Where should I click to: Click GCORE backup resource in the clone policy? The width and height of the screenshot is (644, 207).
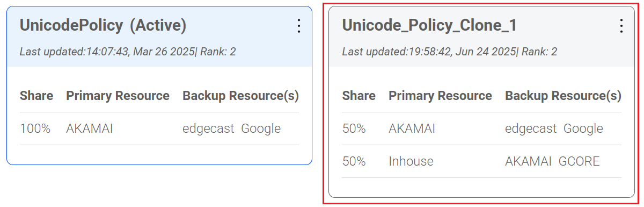579,161
